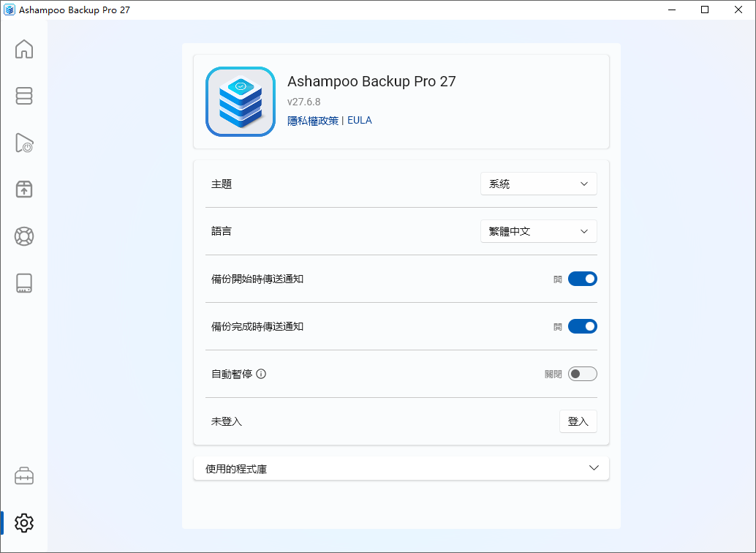Click the 語言 label
Image resolution: width=756 pixels, height=553 pixels.
[x=222, y=231]
